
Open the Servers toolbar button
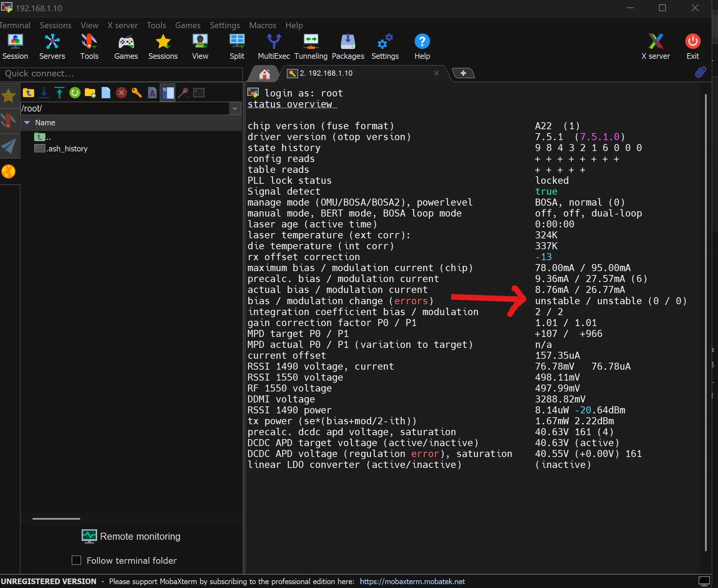[x=52, y=47]
